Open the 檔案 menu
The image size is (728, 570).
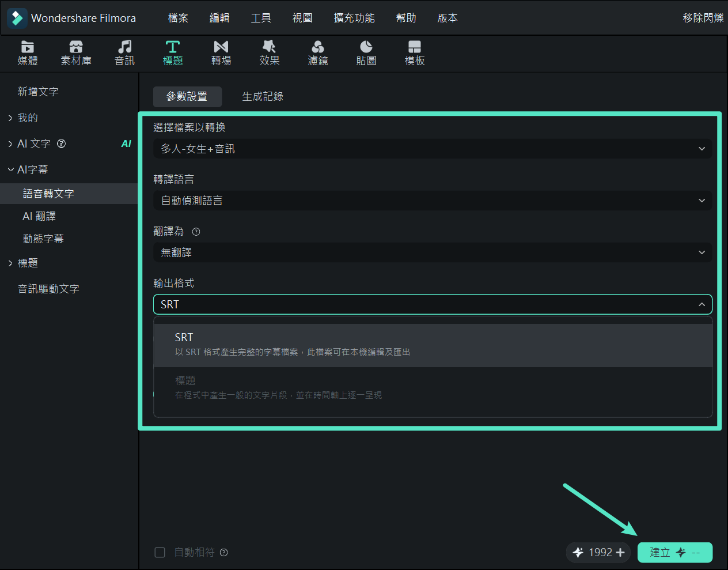coord(178,18)
